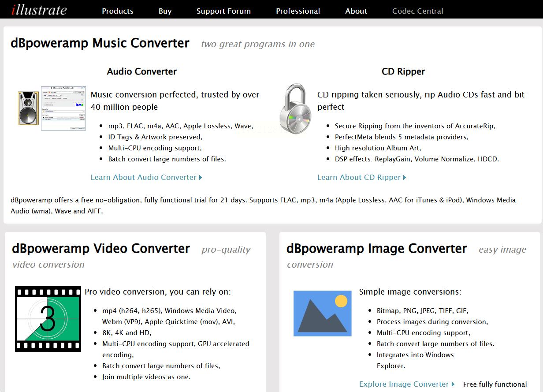Click 'PerfectMeta blends 5 metadata providers' bullet
Image resolution: width=543 pixels, height=392 pixels.
click(x=402, y=137)
